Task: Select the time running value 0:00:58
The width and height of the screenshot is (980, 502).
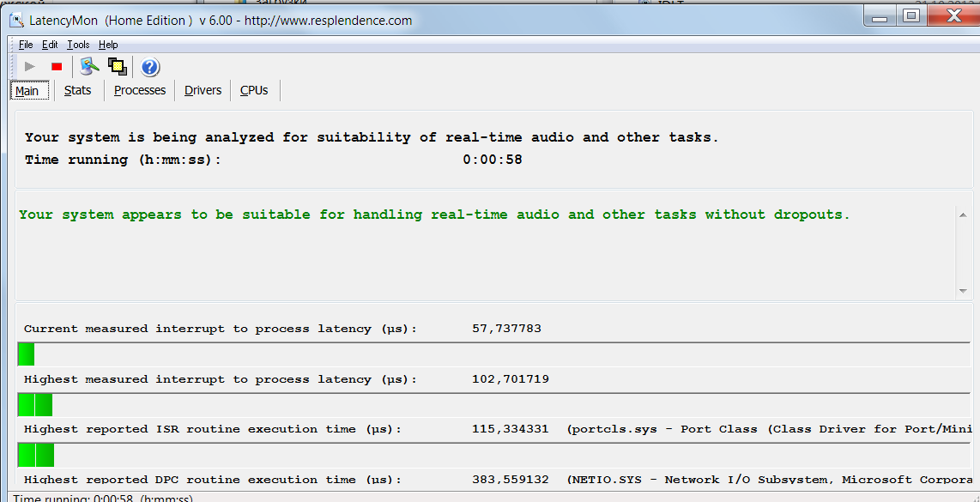Action: [x=493, y=160]
